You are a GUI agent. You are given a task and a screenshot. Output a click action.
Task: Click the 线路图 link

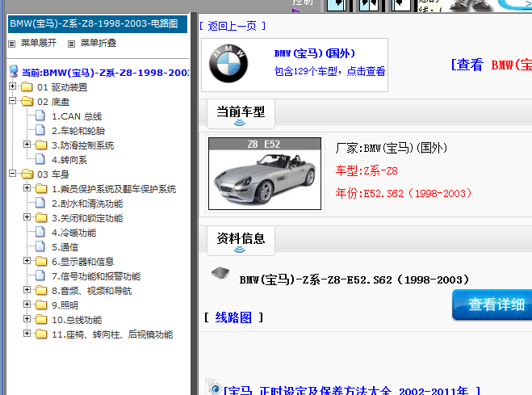[233, 317]
